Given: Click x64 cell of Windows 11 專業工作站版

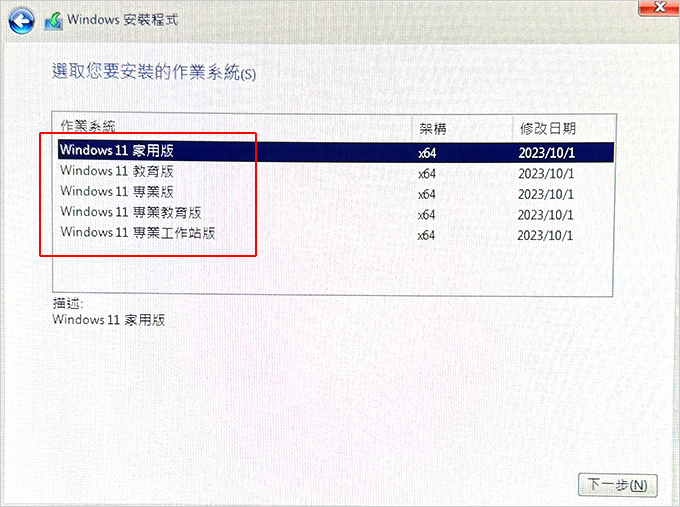Looking at the screenshot, I should [426, 236].
